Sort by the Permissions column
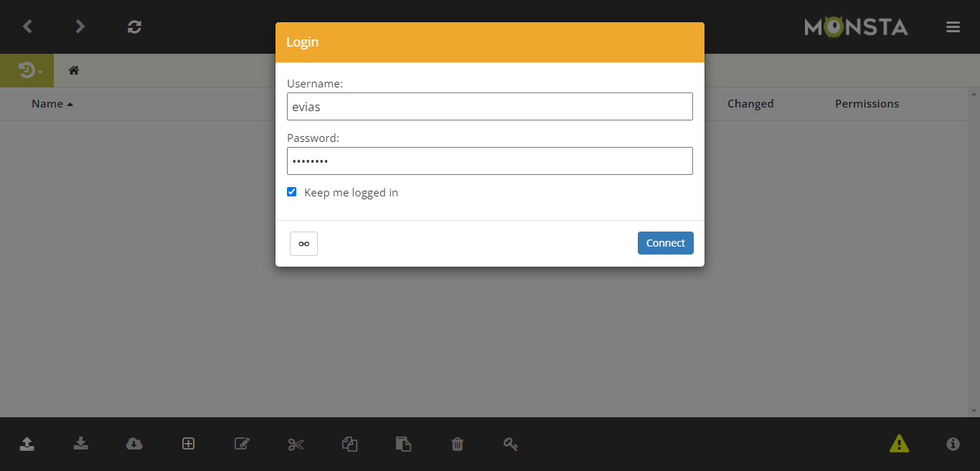The width and height of the screenshot is (980, 471). pos(867,104)
